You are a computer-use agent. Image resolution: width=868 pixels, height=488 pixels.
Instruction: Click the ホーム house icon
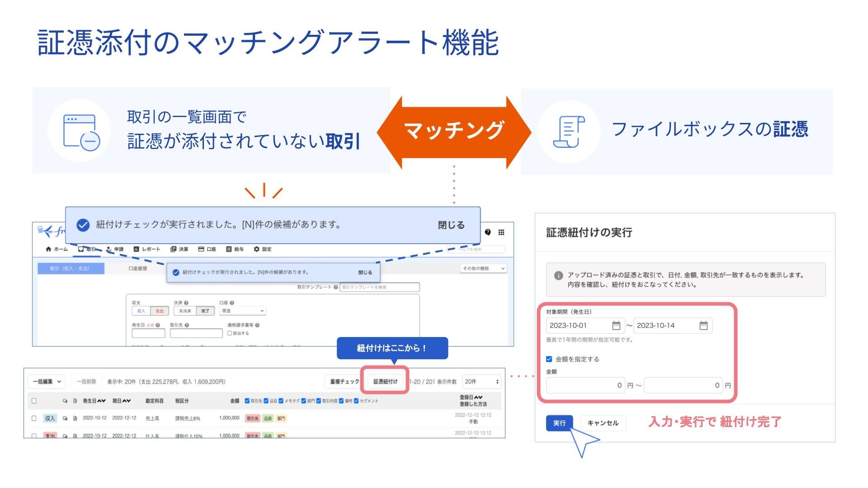(48, 249)
